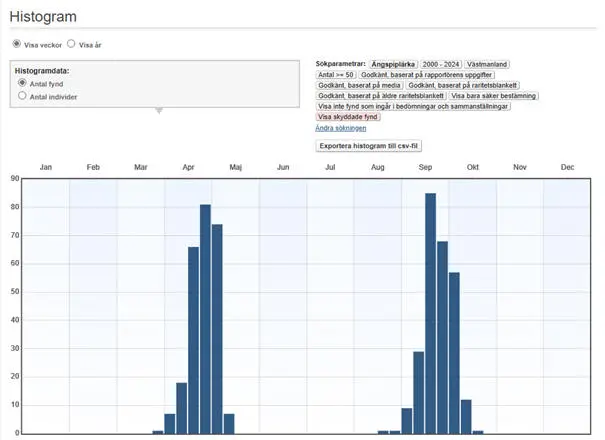Click 'Ändra sökningen' link
This screenshot has height=440, width=605.
click(x=340, y=128)
